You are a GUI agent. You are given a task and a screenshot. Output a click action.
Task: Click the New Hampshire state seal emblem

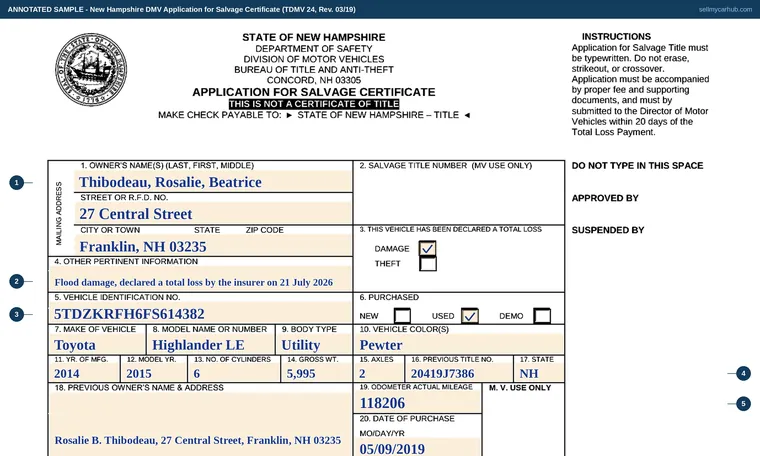91,70
